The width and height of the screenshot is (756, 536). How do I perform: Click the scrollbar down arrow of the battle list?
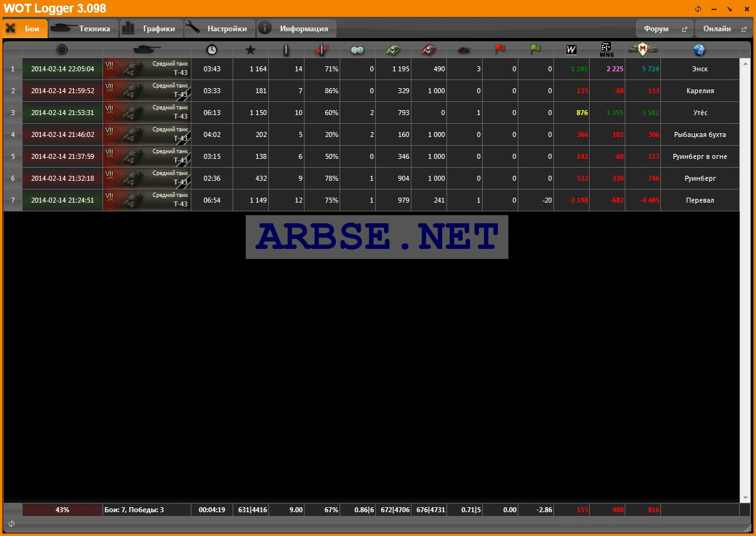click(x=745, y=498)
